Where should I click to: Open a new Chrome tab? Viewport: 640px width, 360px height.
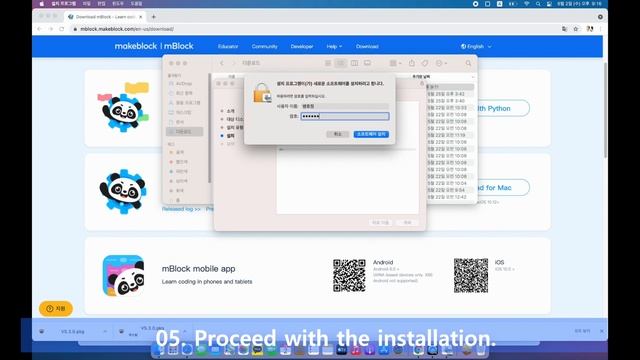click(153, 17)
